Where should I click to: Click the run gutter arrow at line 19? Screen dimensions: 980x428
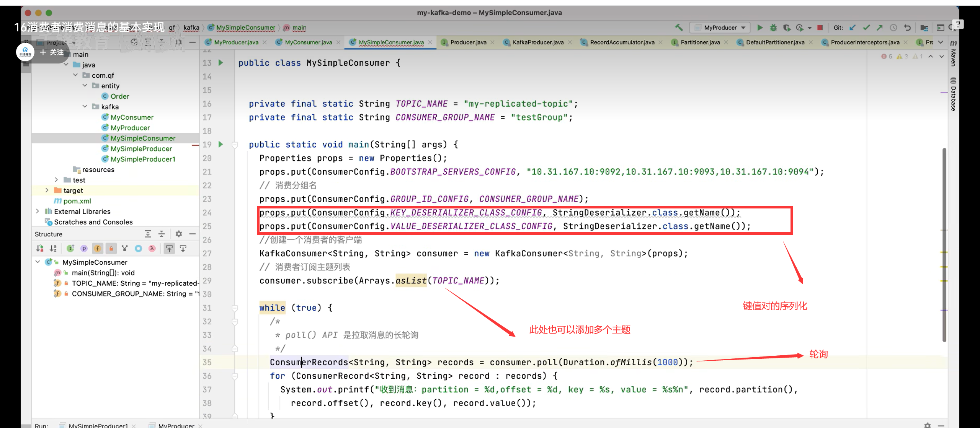point(220,145)
